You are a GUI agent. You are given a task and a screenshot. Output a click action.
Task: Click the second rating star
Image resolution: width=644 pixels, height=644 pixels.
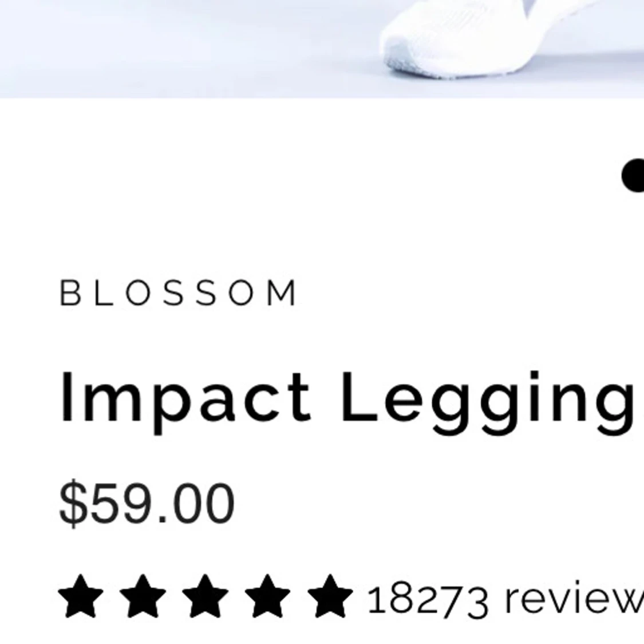tap(143, 596)
